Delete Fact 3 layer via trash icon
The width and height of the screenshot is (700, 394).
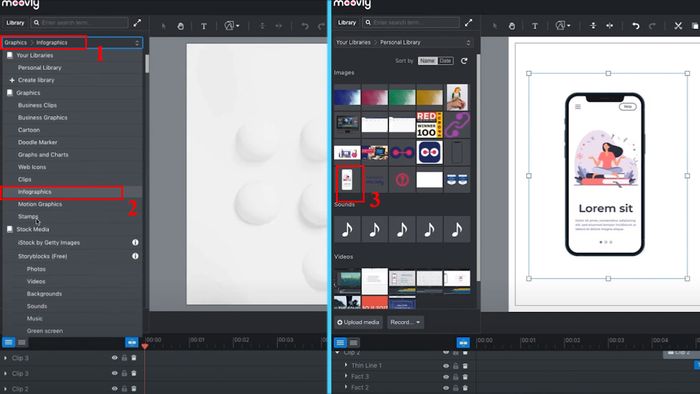click(x=465, y=377)
